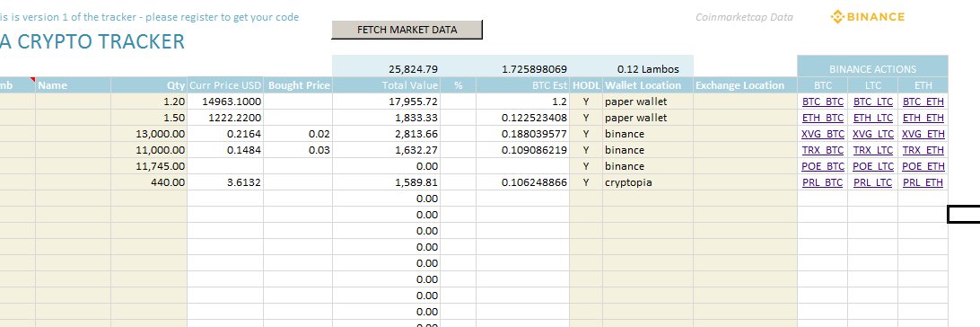Image resolution: width=980 pixels, height=327 pixels.
Task: Select the 0.12 Lambos cell
Action: click(x=648, y=69)
